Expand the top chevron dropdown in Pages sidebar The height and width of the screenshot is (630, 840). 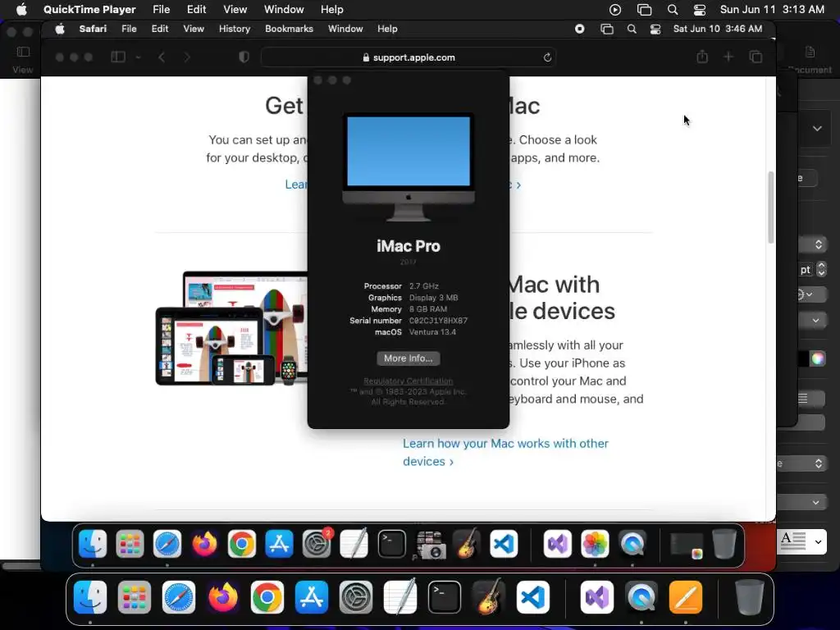[817, 129]
